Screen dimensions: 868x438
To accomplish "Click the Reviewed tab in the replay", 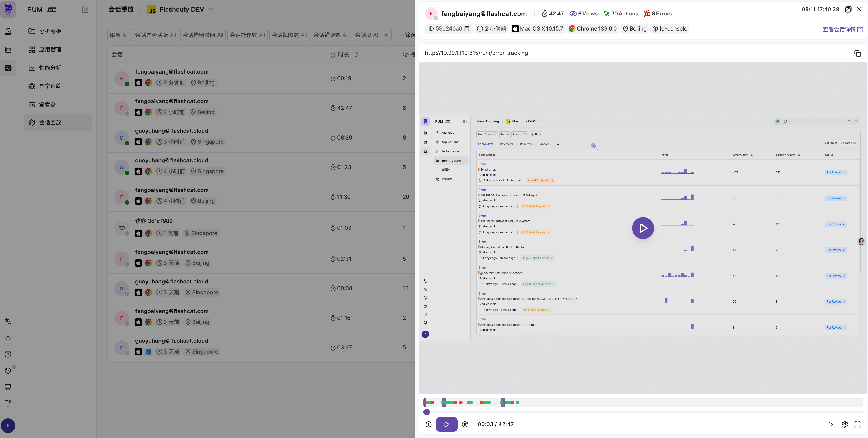I will pyautogui.click(x=506, y=144).
